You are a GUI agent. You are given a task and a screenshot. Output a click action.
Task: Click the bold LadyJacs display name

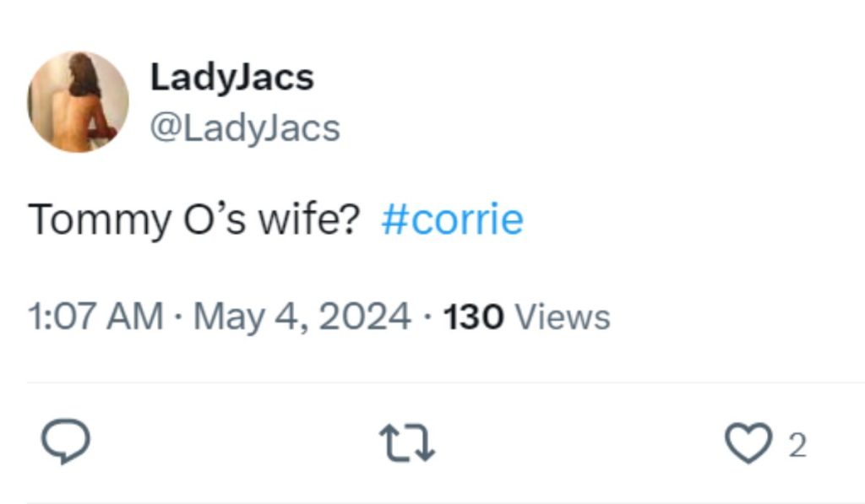(x=231, y=78)
